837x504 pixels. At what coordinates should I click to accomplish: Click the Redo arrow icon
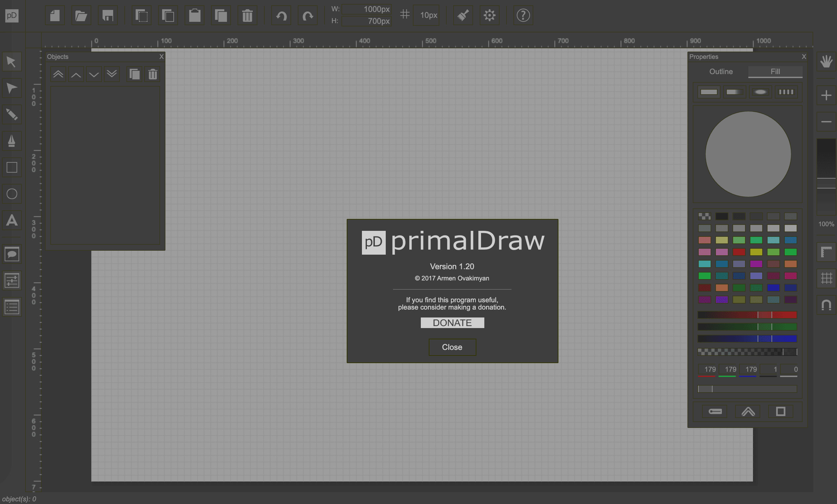click(x=308, y=15)
